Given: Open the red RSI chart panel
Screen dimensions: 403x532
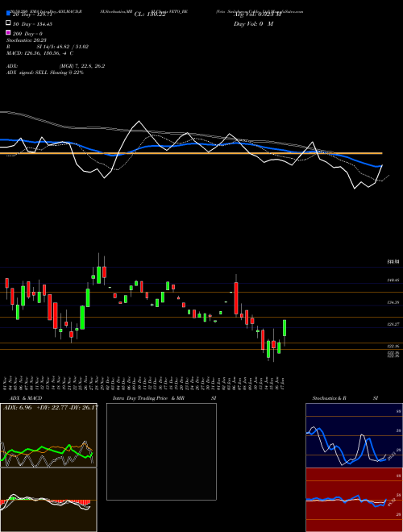Looking at the screenshot, I should pos(354,500).
